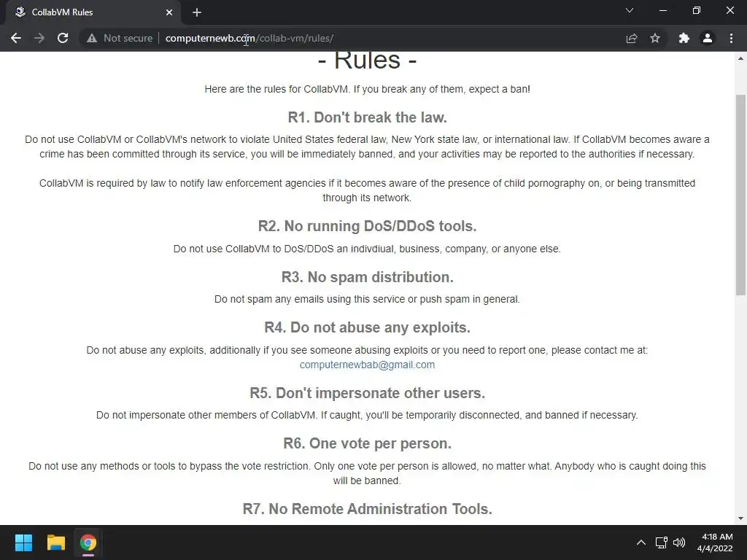Open the Chrome profile avatar

coord(708,38)
